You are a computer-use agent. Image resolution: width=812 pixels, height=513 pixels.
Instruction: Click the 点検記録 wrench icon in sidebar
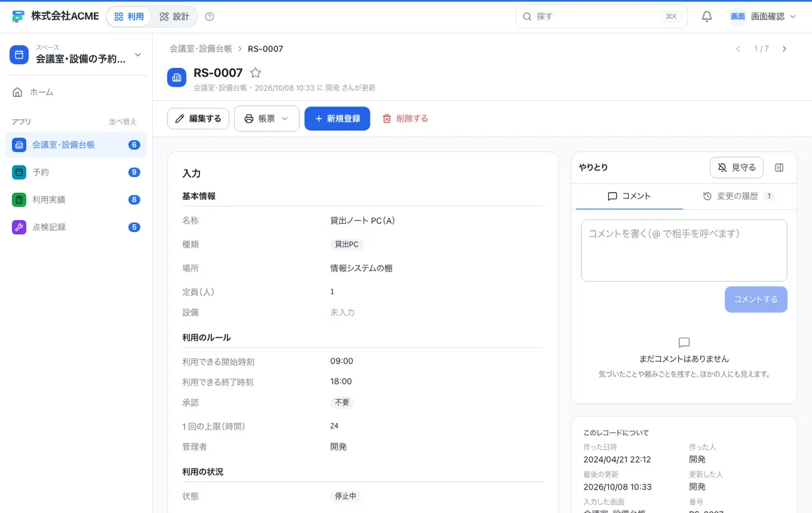click(x=19, y=227)
